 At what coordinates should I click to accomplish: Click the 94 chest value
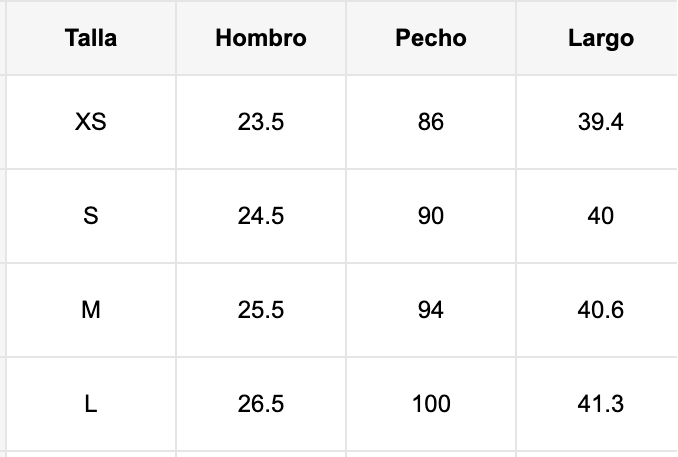[x=431, y=310]
